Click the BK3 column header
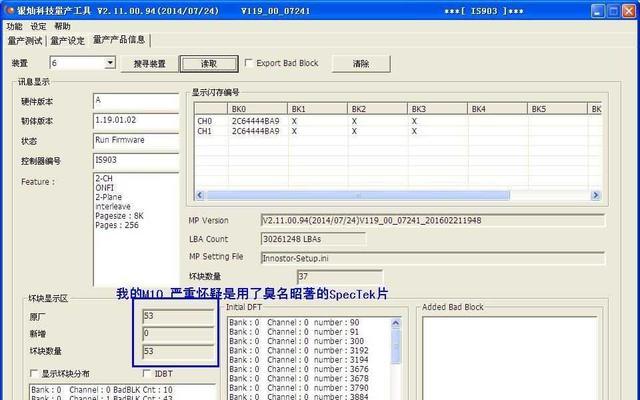This screenshot has height=400, width=640. (x=438, y=109)
